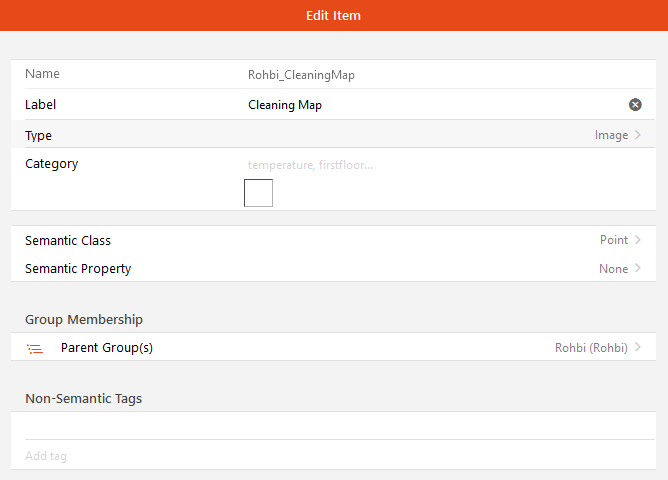Change the None semantic property value
The height and width of the screenshot is (480, 668).
pyautogui.click(x=613, y=269)
